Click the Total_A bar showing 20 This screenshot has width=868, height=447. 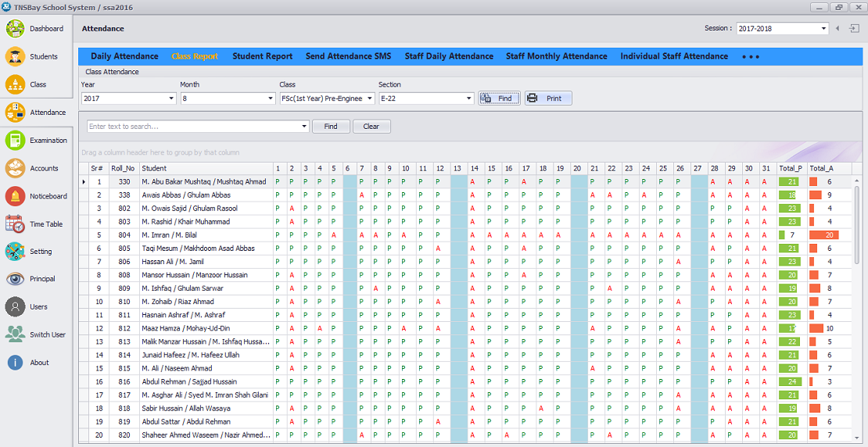click(x=823, y=235)
